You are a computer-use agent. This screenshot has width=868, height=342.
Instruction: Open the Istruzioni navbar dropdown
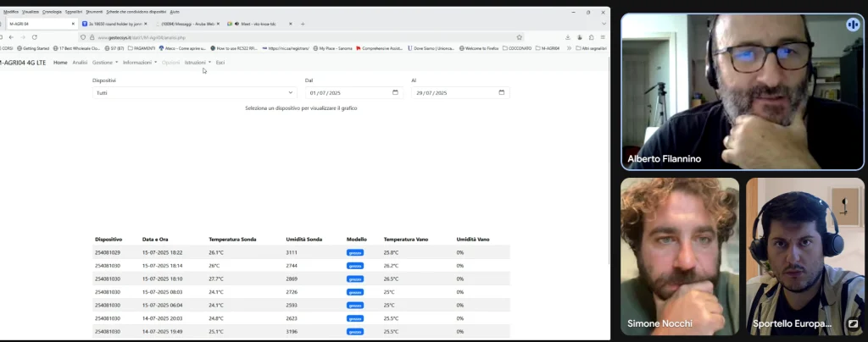(198, 63)
